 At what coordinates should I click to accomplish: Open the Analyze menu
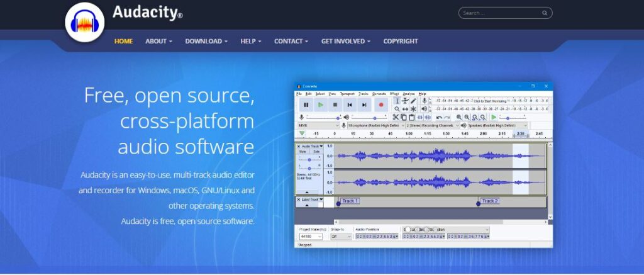[409, 94]
